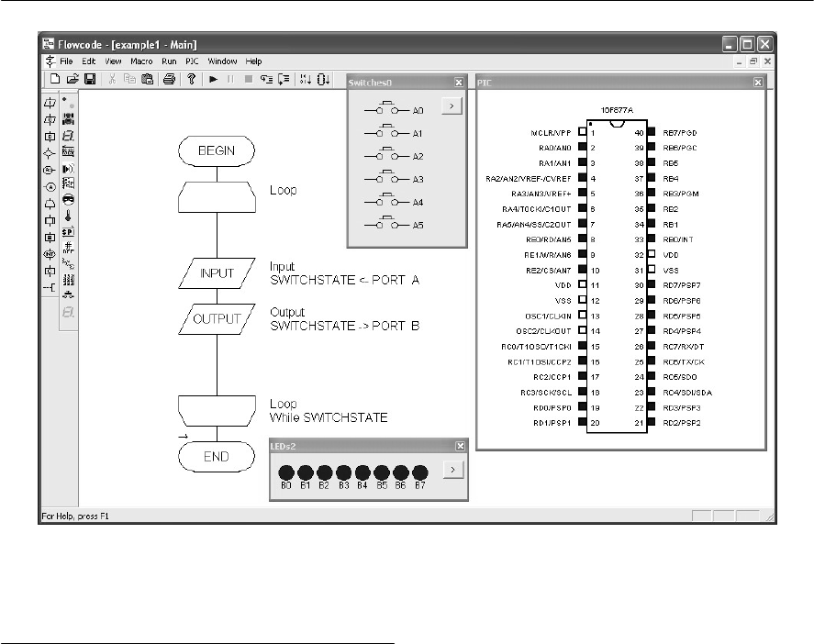The width and height of the screenshot is (814, 644).
Task: Save the flowchart with the floppy disk icon
Action: point(90,79)
